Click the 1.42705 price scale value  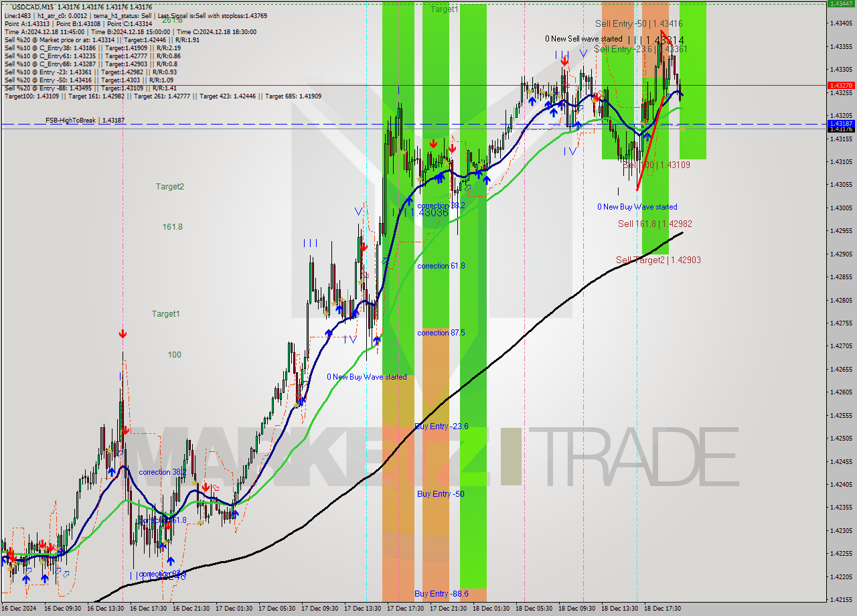tap(841, 346)
